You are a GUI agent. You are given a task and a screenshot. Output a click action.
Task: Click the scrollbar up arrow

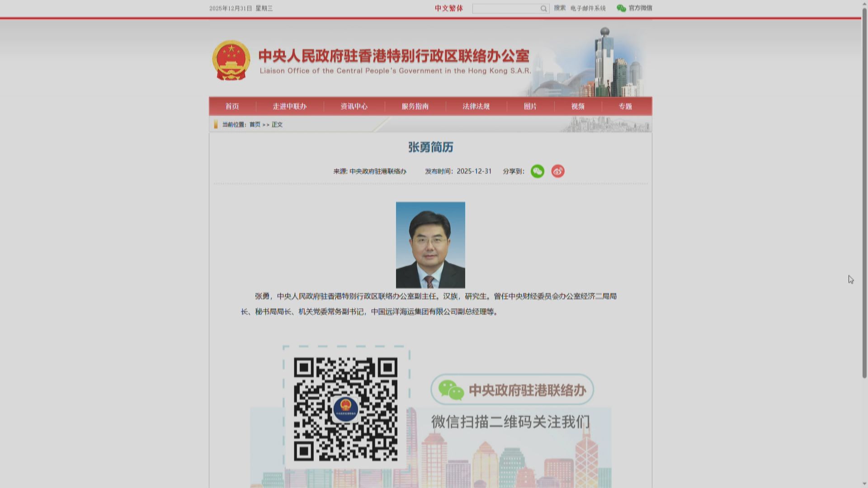[x=864, y=3]
